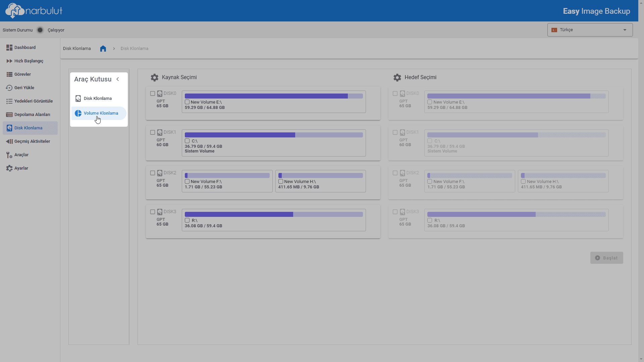This screenshot has width=644, height=362.
Task: Open Depolama Alanları section
Action: [x=30, y=115]
